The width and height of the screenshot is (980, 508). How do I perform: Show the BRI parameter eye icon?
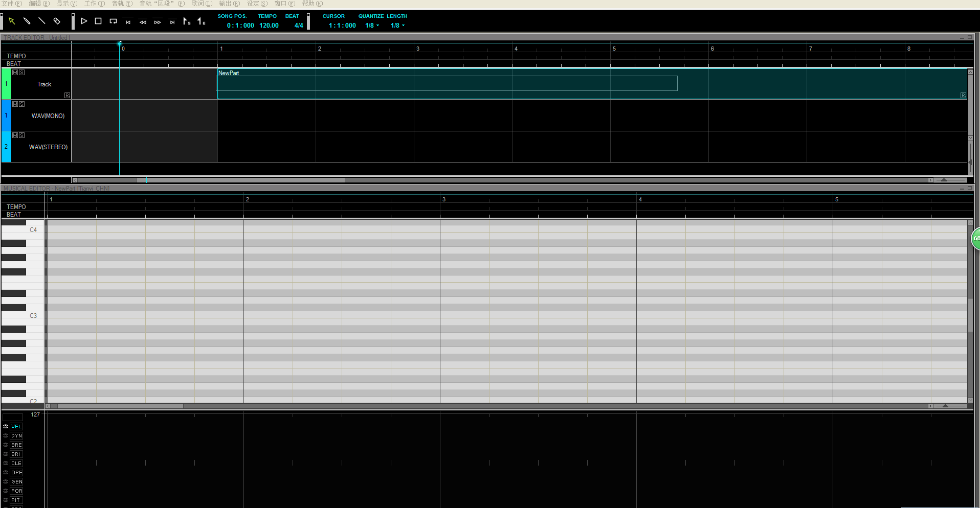click(6, 454)
